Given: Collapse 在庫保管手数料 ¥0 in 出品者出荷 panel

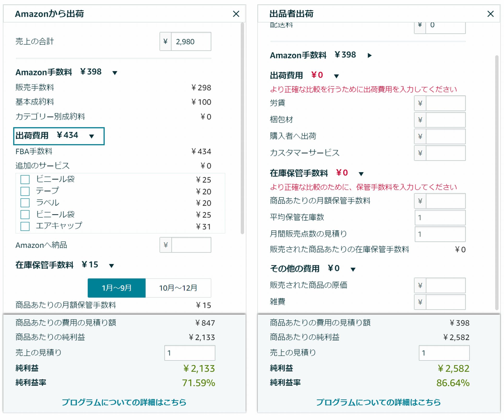Looking at the screenshot, I should (x=361, y=174).
